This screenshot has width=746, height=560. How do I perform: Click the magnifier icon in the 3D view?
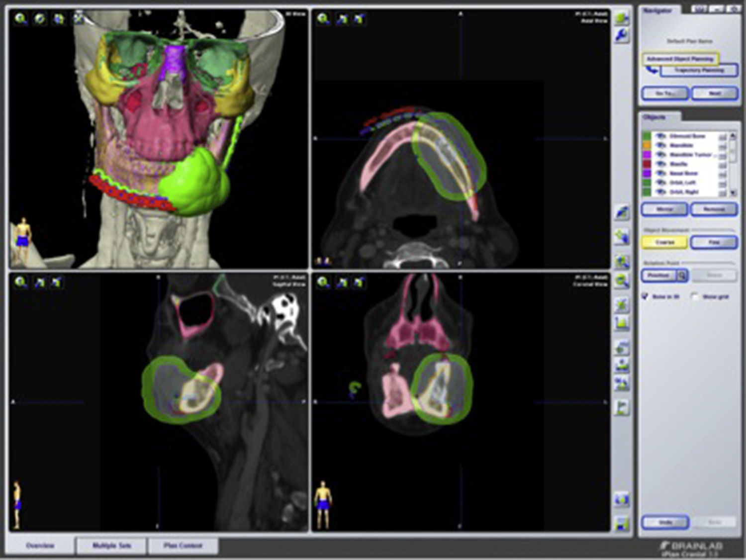pyautogui.click(x=21, y=19)
